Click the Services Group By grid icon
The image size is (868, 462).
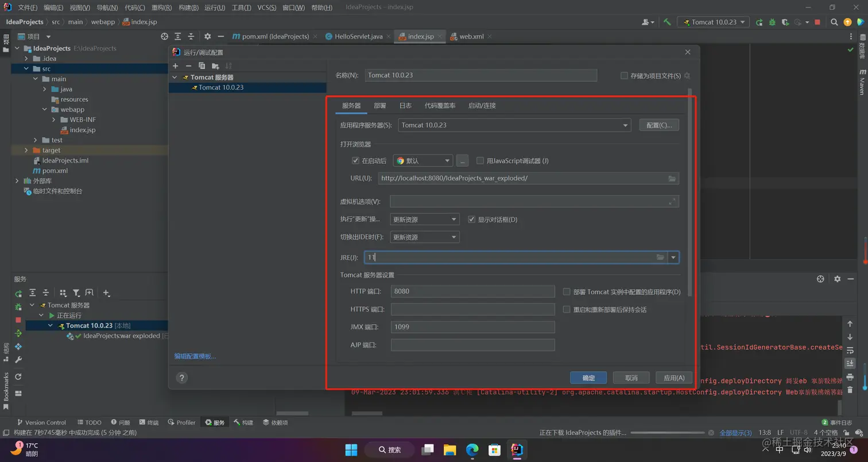click(x=63, y=293)
